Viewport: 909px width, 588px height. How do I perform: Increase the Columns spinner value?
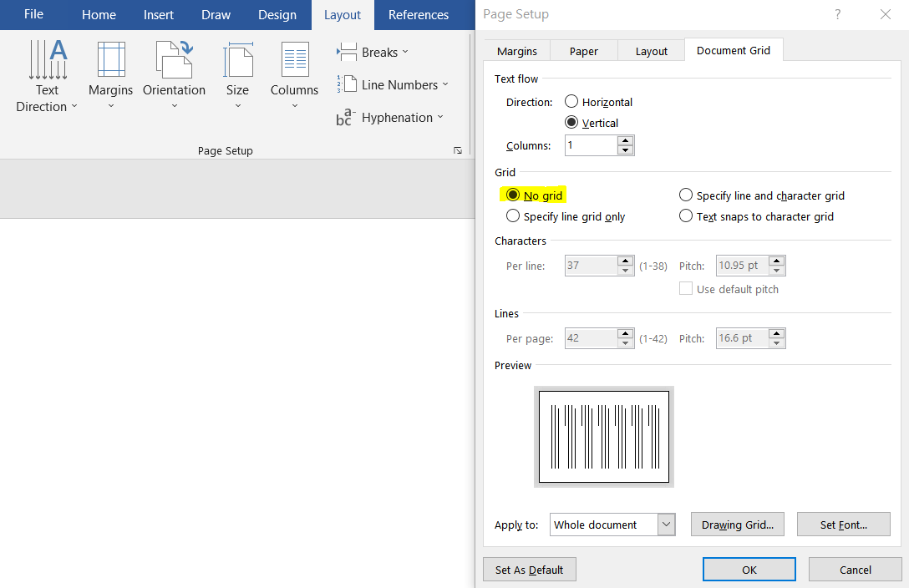(x=625, y=140)
